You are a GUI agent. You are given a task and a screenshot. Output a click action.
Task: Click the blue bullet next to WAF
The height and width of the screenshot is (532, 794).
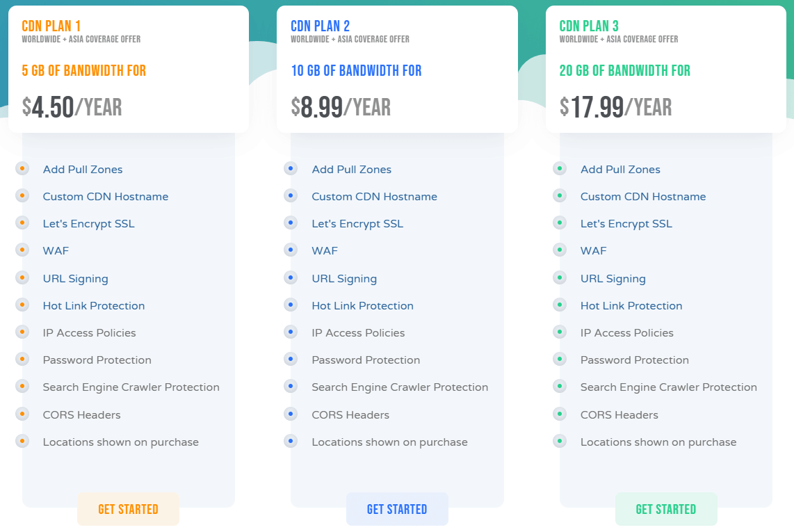click(291, 250)
